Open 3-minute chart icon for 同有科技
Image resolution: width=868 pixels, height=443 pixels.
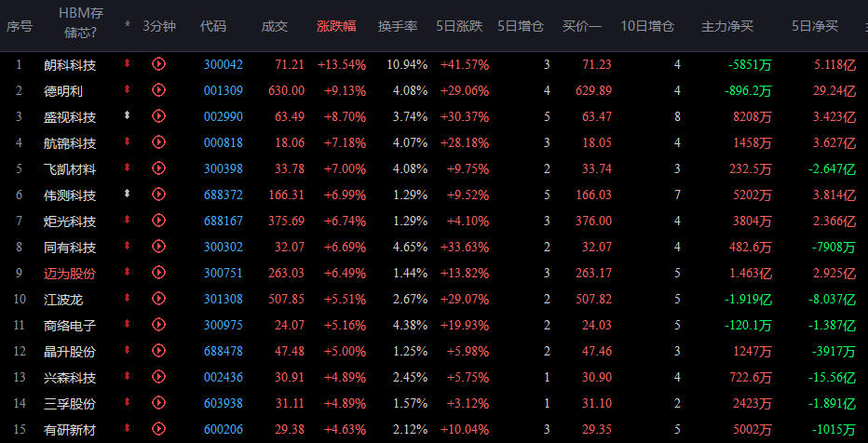(159, 246)
